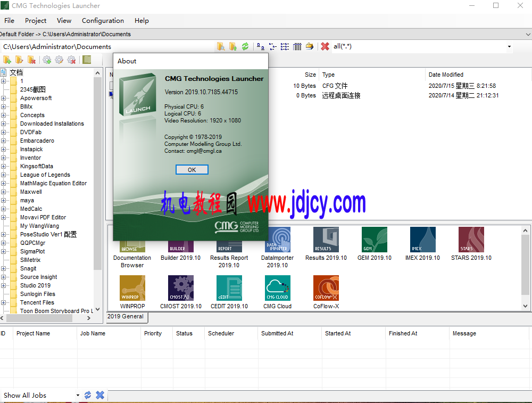Click OK in the About dialog
The width and height of the screenshot is (532, 403).
(x=192, y=170)
